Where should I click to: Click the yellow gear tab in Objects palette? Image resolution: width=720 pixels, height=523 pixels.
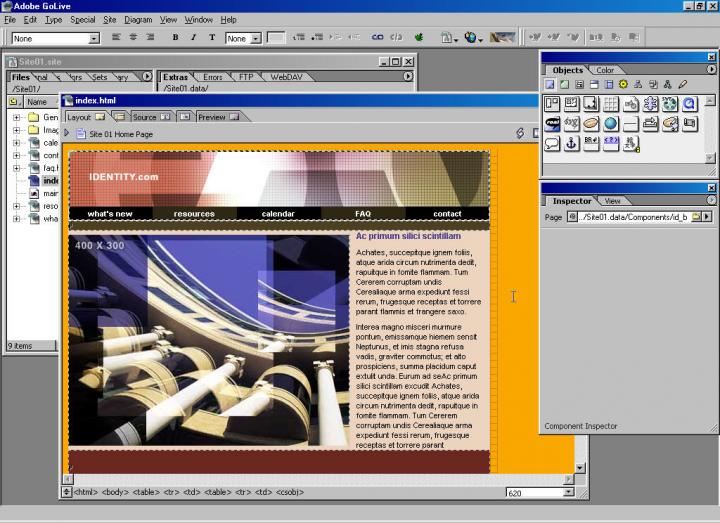[x=623, y=85]
